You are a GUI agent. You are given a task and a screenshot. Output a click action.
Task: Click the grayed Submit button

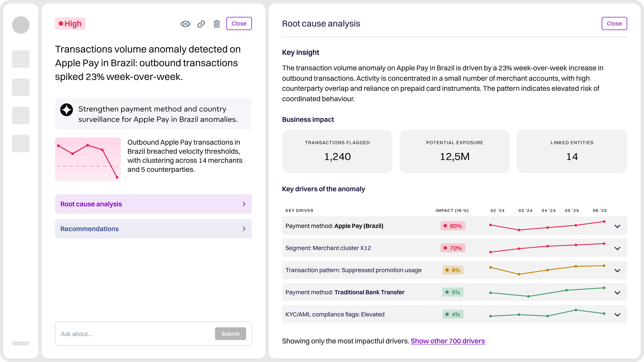230,334
